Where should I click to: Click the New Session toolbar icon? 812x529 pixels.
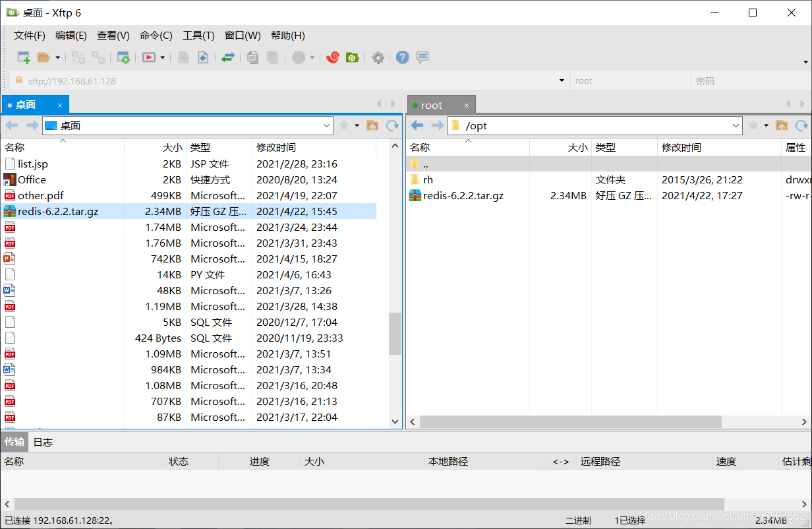coord(24,57)
